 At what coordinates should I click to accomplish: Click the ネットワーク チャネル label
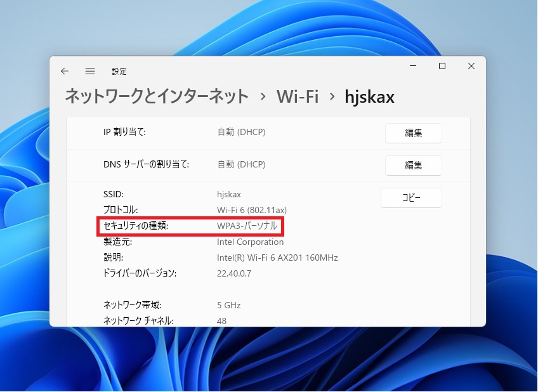pos(138,321)
